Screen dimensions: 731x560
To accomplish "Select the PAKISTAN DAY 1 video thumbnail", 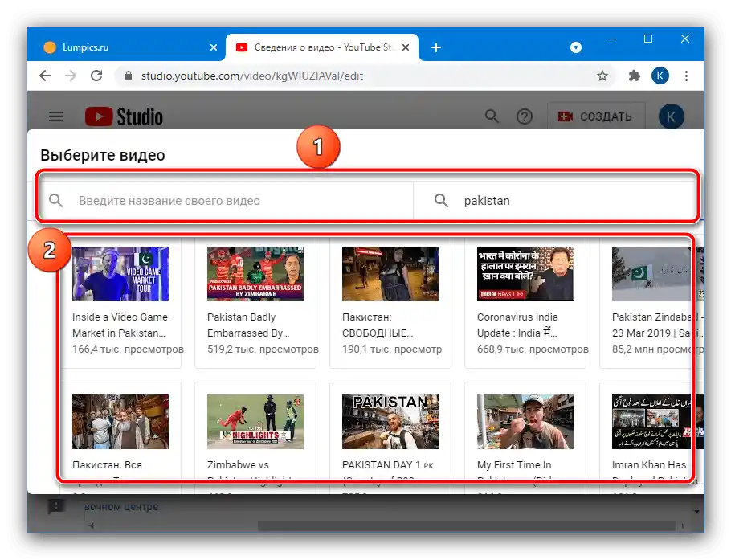I will click(390, 422).
